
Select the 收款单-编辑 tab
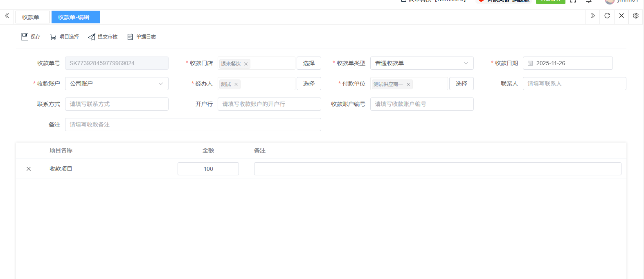74,17
